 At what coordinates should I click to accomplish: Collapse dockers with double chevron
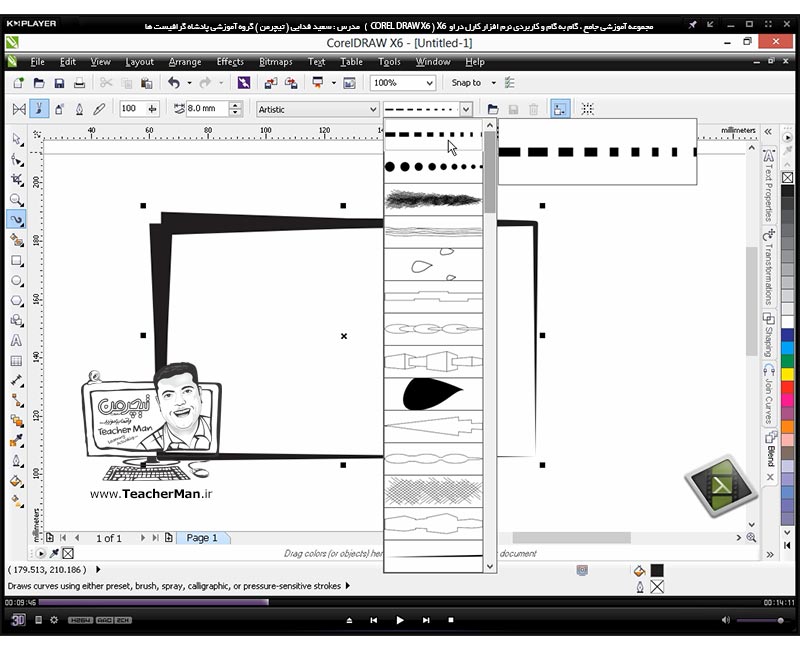click(x=768, y=131)
